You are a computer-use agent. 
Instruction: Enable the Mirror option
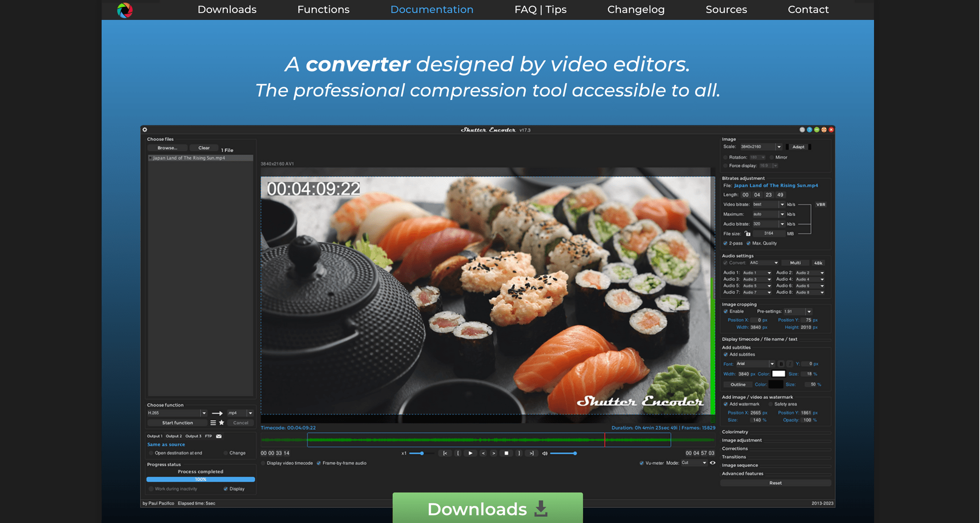tap(772, 157)
